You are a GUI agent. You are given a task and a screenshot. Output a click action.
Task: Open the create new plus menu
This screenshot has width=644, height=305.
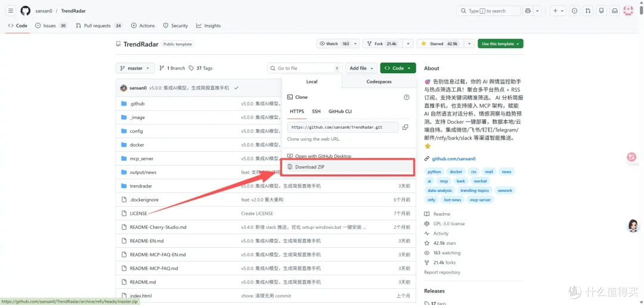558,11
